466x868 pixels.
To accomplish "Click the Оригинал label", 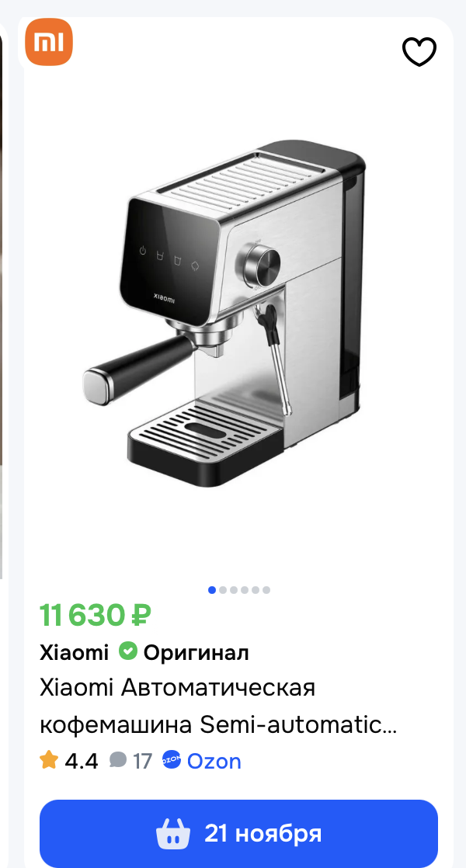I will tap(196, 653).
